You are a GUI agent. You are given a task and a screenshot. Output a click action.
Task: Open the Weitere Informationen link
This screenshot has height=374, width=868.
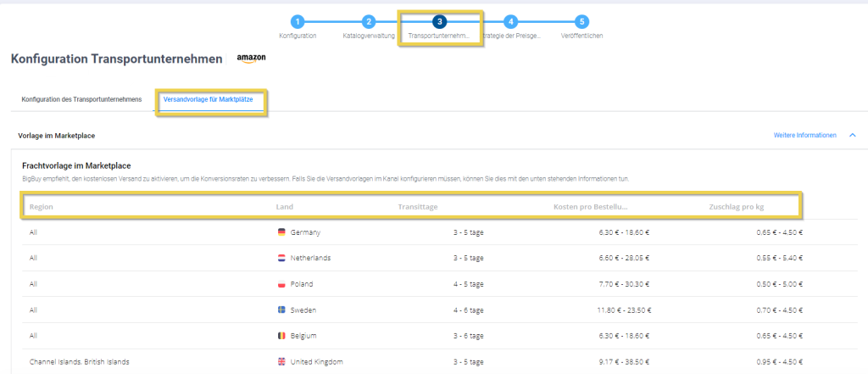tap(804, 135)
